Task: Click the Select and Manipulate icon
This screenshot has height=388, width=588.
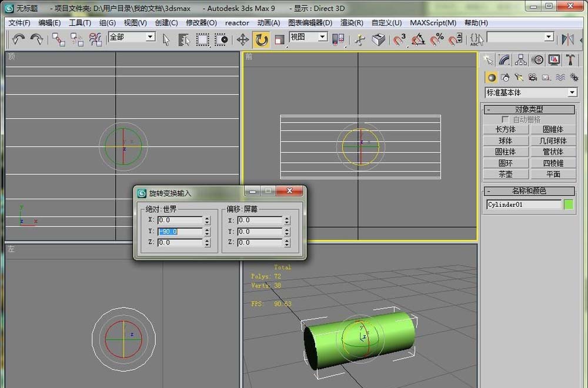Action: pyautogui.click(x=360, y=39)
